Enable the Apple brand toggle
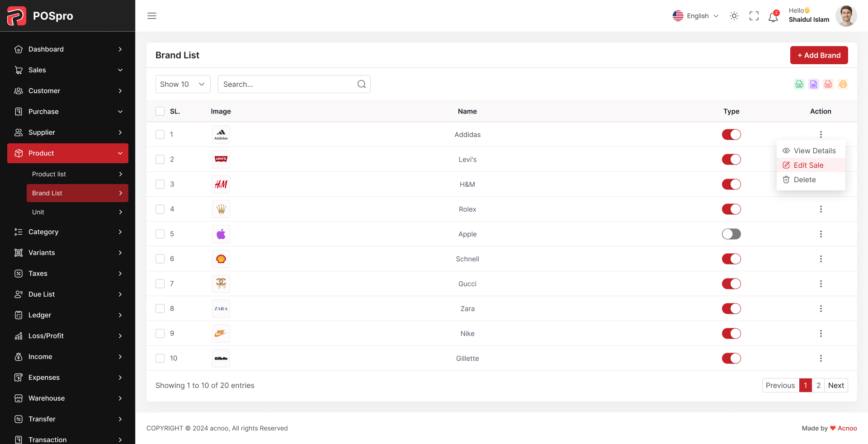The height and width of the screenshot is (444, 868). click(x=731, y=234)
